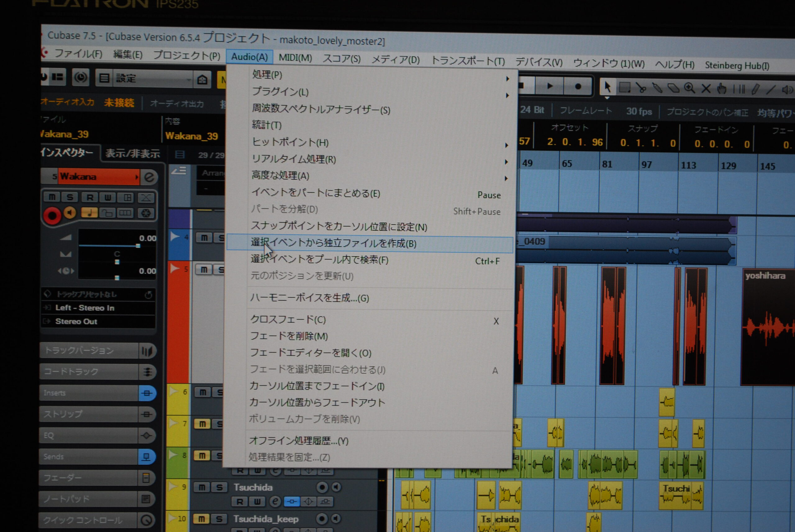Open the MIDI(M) menu
This screenshot has width=795, height=532.
[x=295, y=58]
